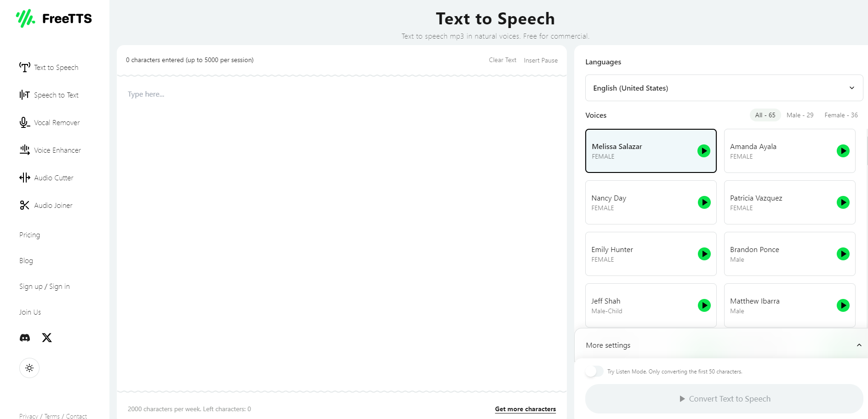Go to Vocal Remover tool

click(57, 123)
